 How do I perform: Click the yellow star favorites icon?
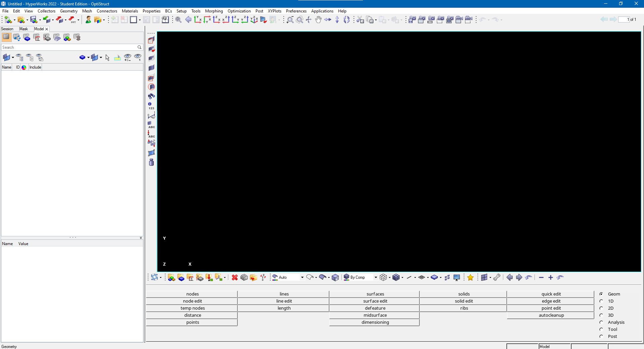click(x=470, y=277)
